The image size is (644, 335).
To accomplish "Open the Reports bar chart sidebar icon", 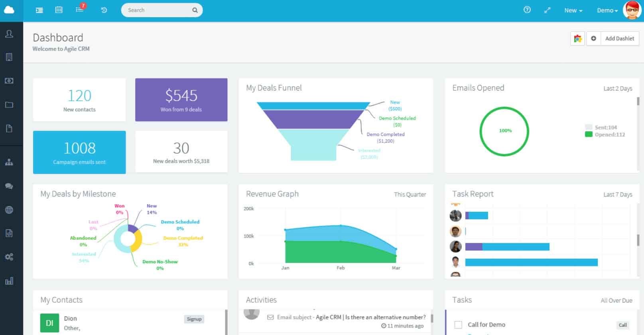I will click(x=9, y=281).
